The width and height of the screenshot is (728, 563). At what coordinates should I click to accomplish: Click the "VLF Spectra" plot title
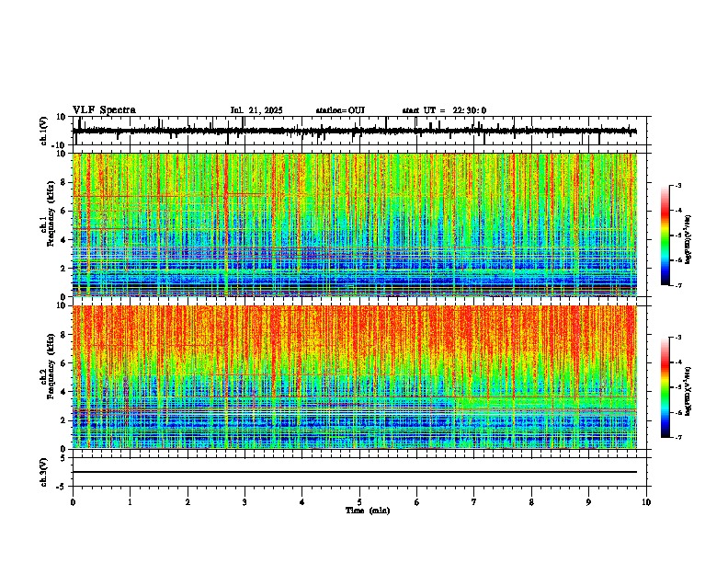pyautogui.click(x=104, y=109)
